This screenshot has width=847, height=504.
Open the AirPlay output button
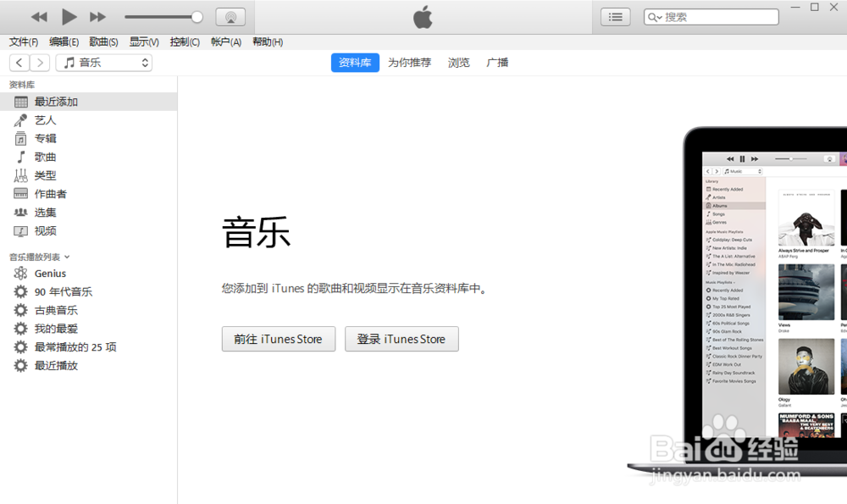tap(230, 17)
